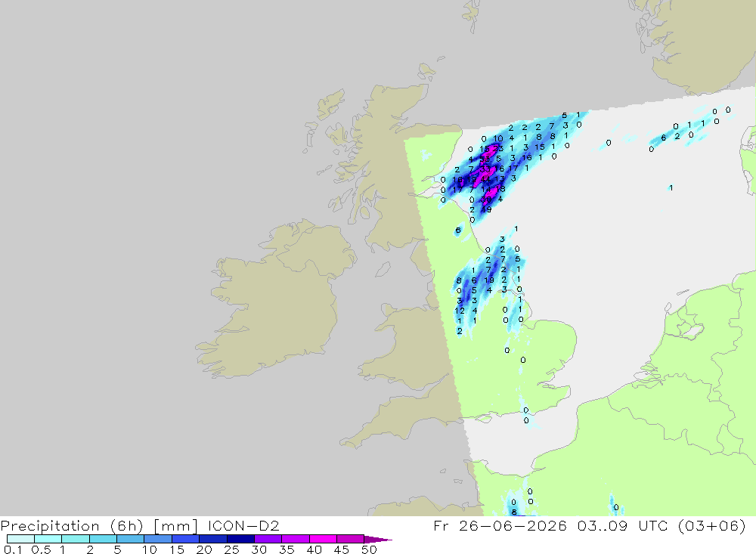Select the 2–5 mm legend color swatch
756x554 pixels.
click(103, 539)
